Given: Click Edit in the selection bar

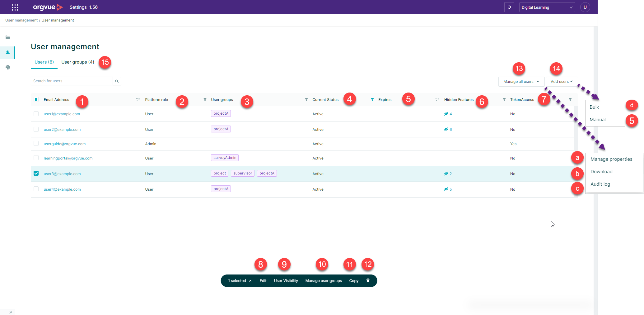Looking at the screenshot, I should coord(263,281).
